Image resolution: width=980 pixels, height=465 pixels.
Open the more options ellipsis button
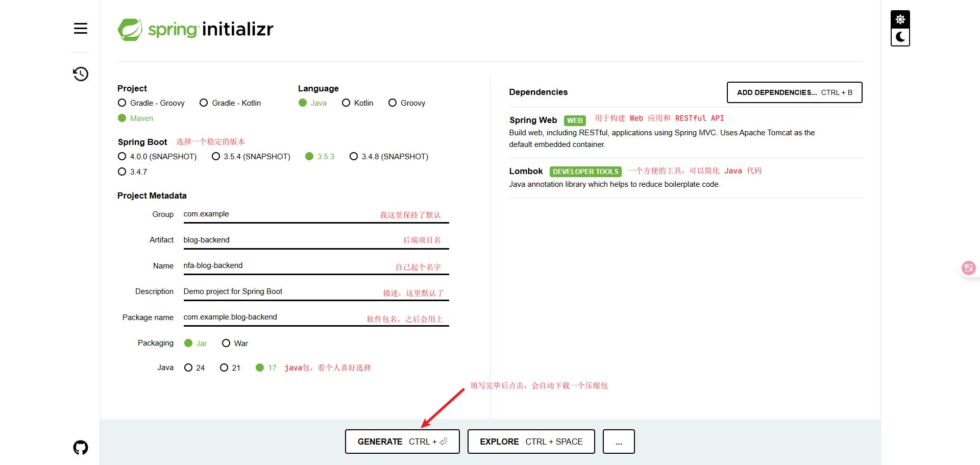[619, 442]
